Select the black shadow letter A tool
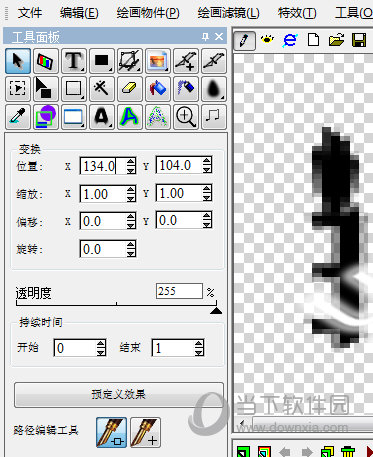Image resolution: width=373 pixels, height=457 pixels. (102, 117)
